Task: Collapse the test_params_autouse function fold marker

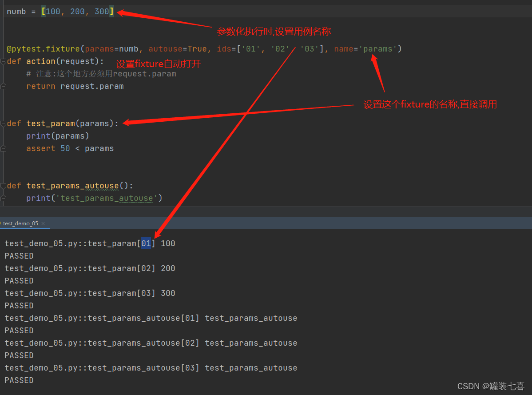Action: (3, 186)
